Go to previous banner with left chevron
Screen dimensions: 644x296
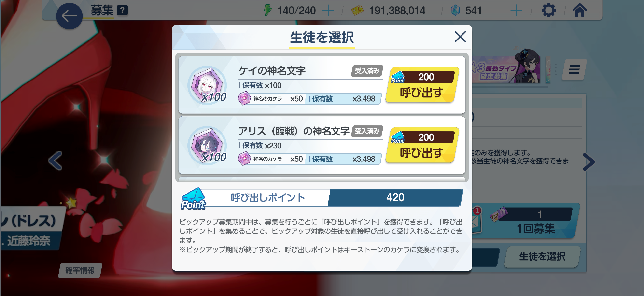[55, 161]
